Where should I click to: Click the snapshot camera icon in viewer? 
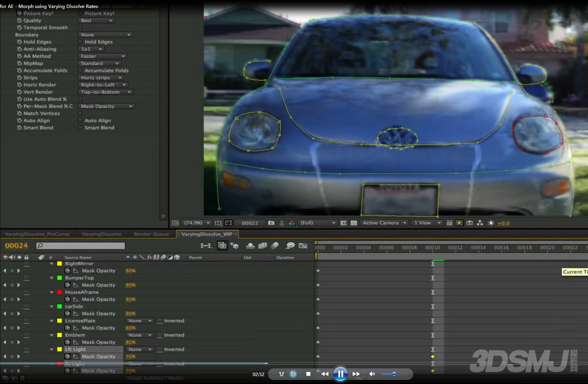271,223
